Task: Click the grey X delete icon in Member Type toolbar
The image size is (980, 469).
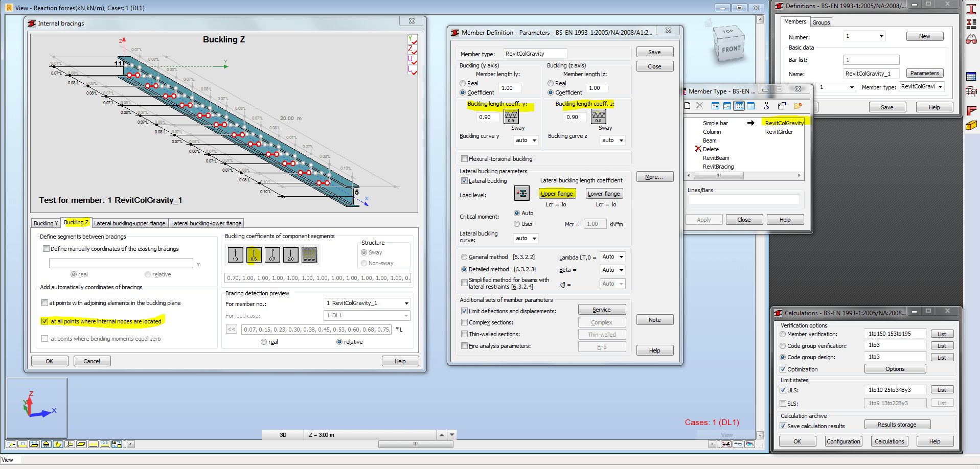Action: tap(700, 106)
